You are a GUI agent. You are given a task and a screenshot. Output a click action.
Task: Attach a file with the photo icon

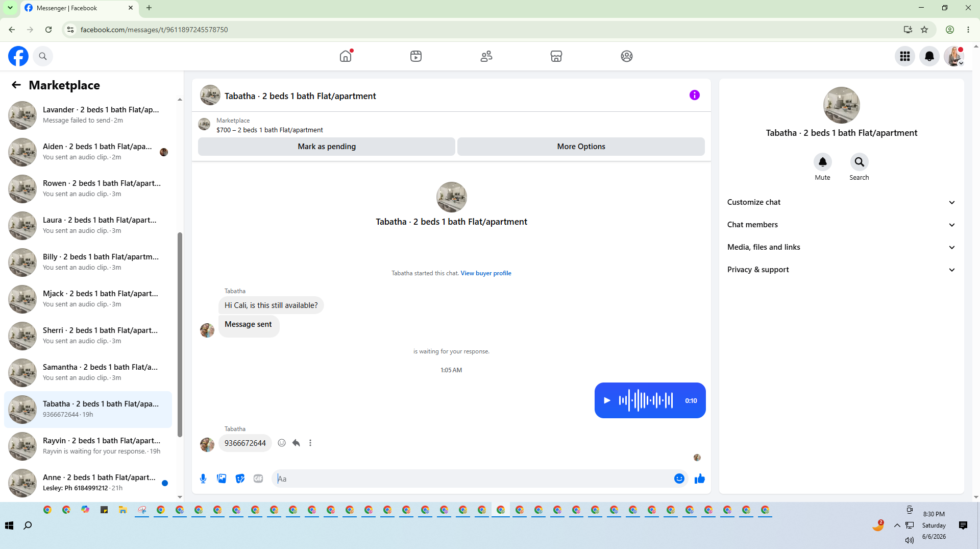[x=222, y=479]
